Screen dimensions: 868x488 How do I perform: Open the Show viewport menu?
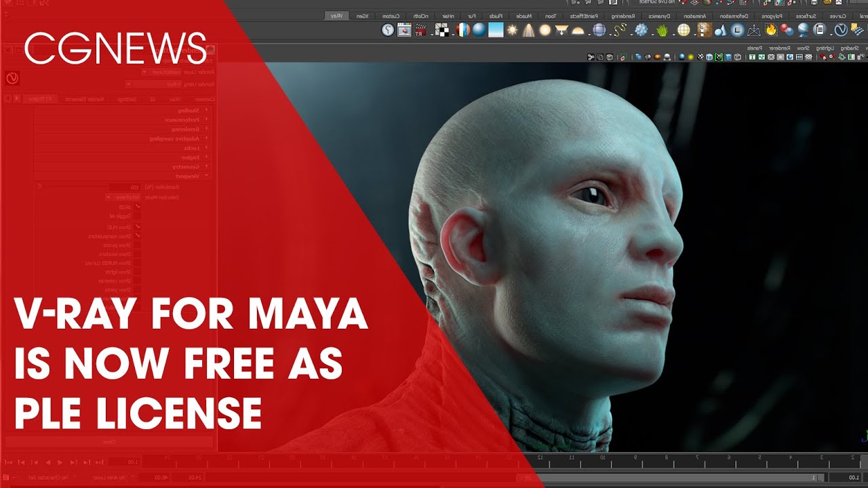coord(802,48)
